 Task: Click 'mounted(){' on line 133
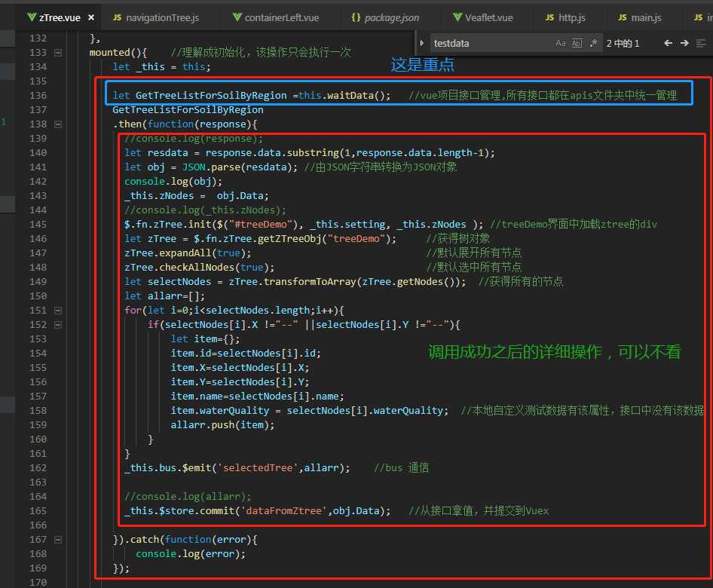point(118,53)
